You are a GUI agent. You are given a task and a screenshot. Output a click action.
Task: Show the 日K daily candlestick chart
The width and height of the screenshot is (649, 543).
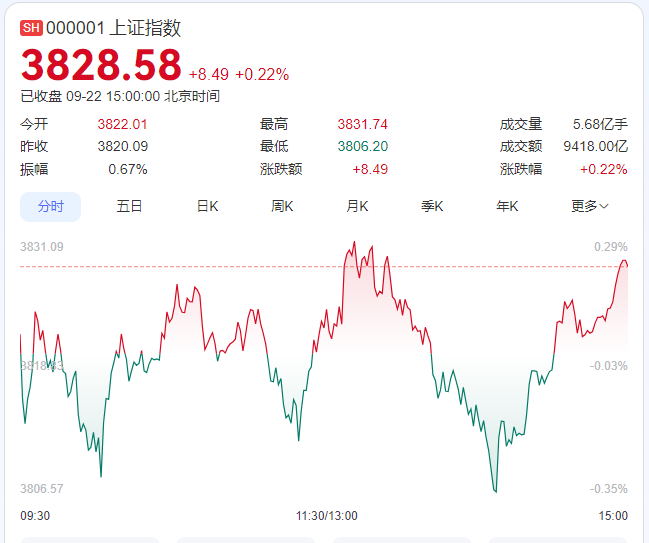[207, 206]
